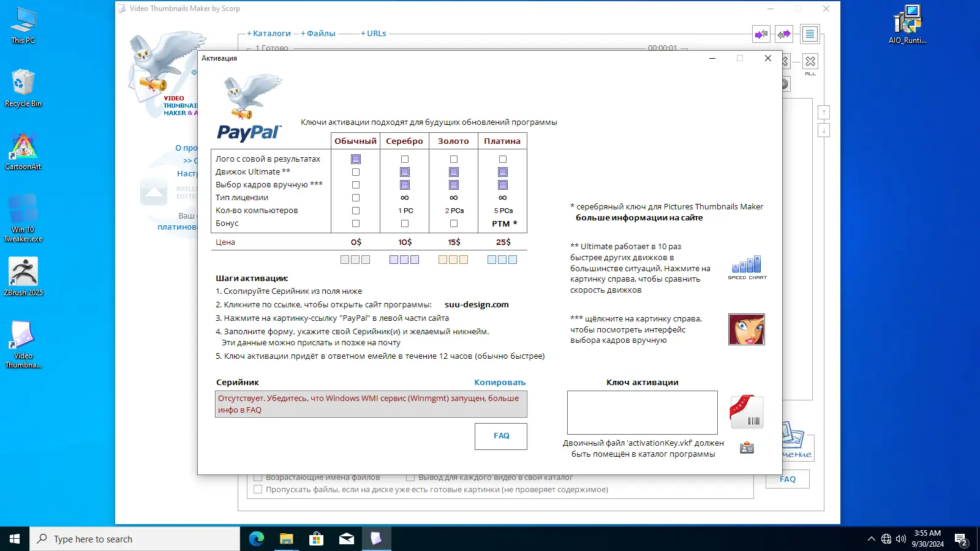Viewport: 980px width, 551px height.
Task: Toggle the Серебро checkbox for Движок Ultimate
Action: 405,172
